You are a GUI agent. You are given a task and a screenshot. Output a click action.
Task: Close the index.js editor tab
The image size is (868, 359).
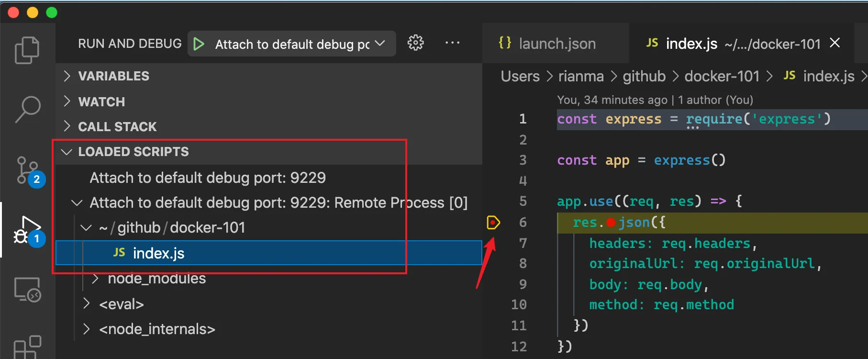835,43
